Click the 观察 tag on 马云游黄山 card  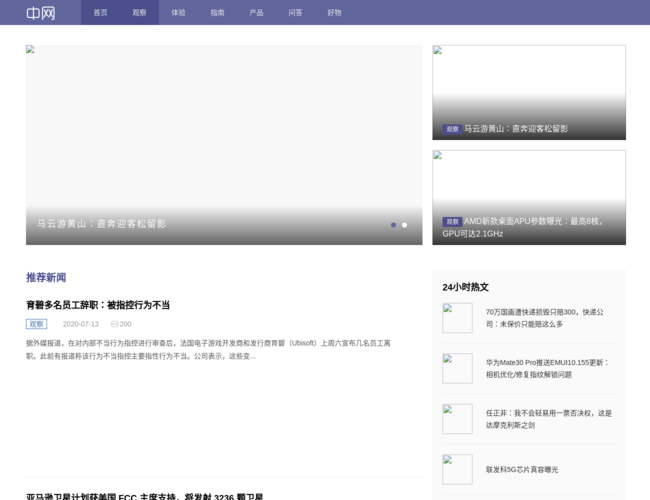click(x=452, y=129)
